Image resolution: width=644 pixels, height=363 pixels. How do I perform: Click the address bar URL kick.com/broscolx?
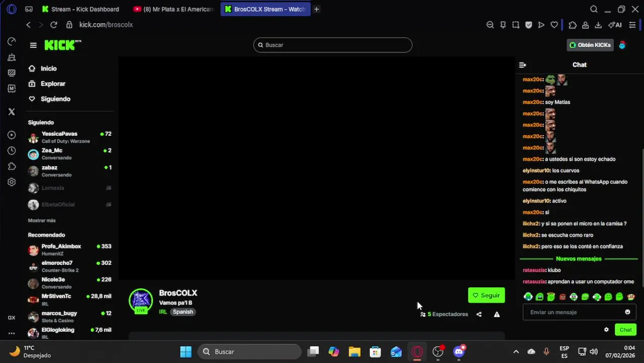point(106,25)
